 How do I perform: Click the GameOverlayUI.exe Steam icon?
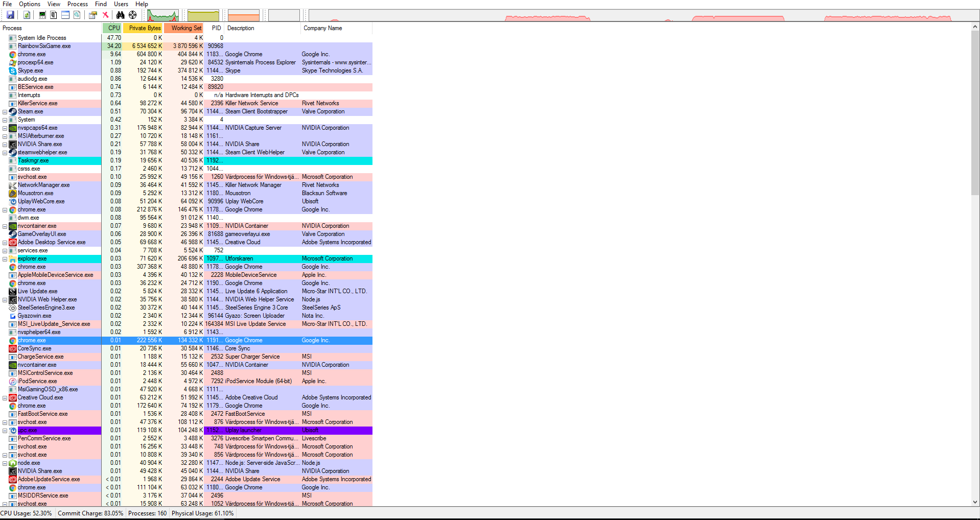(13, 234)
